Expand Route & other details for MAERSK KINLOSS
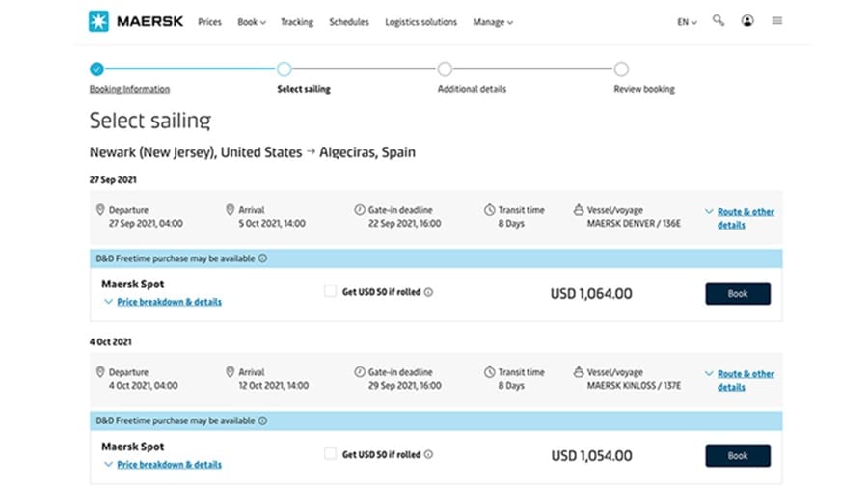868x488 pixels. click(x=745, y=380)
